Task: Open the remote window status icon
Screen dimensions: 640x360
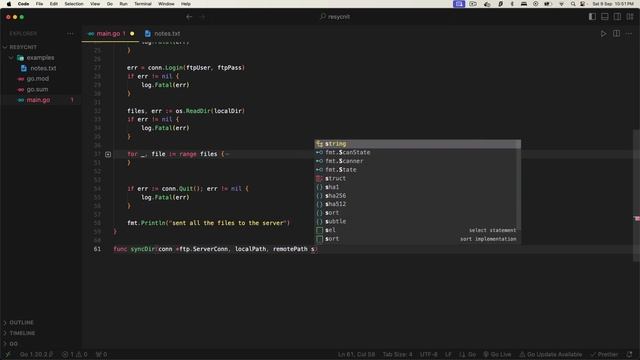Action: (7, 354)
